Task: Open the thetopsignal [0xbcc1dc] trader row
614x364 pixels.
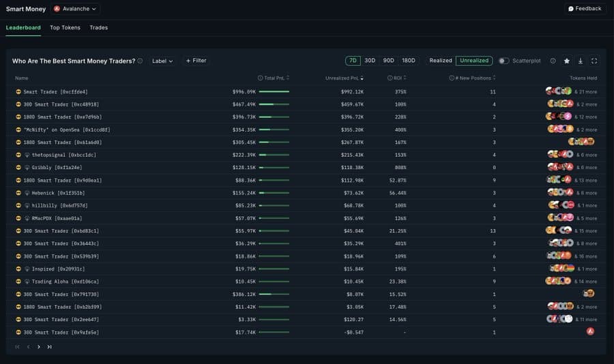Action: 59,155
